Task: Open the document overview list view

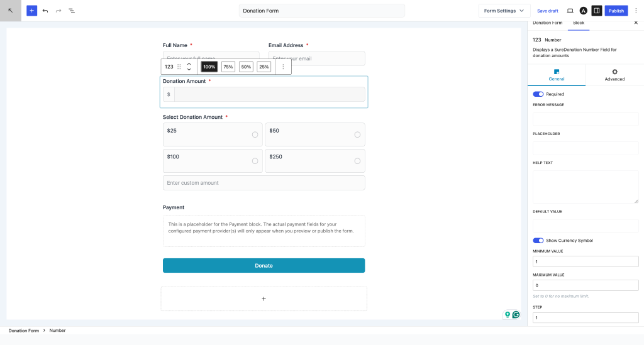Action: (x=72, y=11)
